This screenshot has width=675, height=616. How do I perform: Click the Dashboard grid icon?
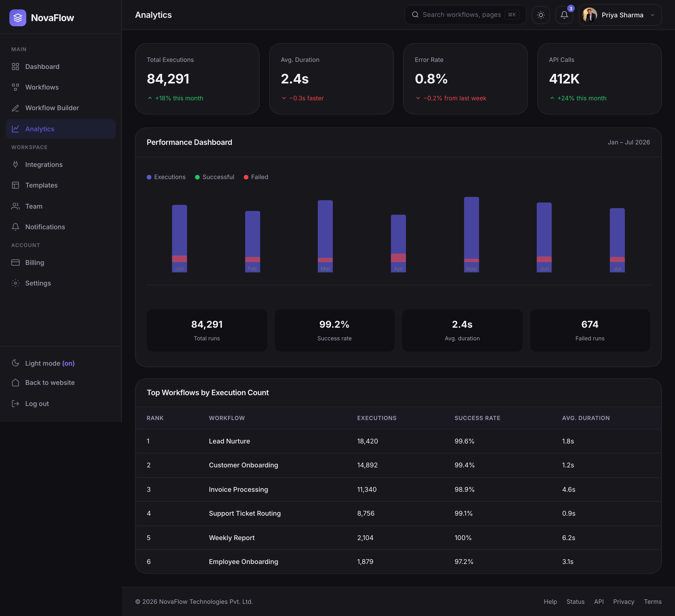(x=15, y=67)
